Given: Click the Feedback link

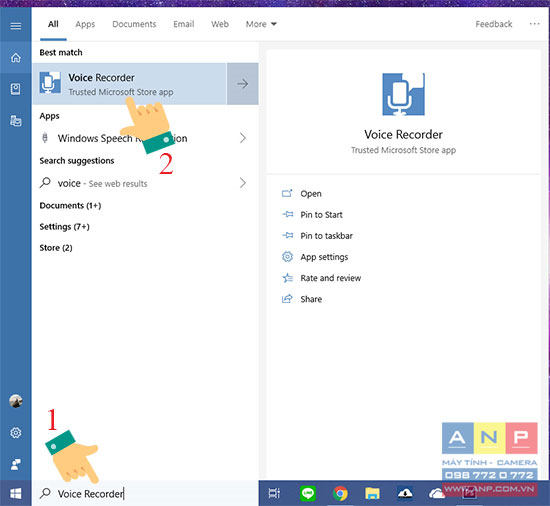Looking at the screenshot, I should [494, 24].
